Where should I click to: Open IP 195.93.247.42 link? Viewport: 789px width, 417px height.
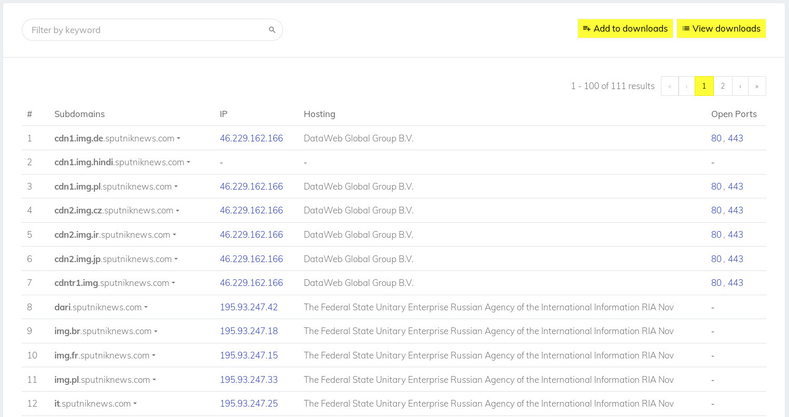(249, 307)
